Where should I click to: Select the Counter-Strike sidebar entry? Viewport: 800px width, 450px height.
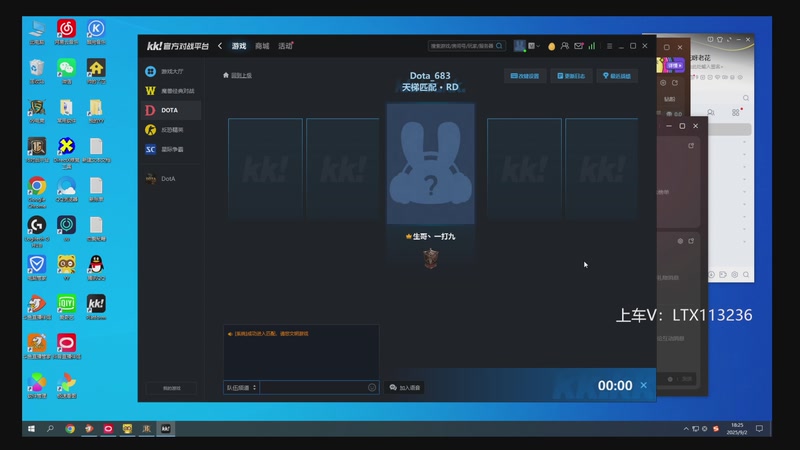[171, 130]
